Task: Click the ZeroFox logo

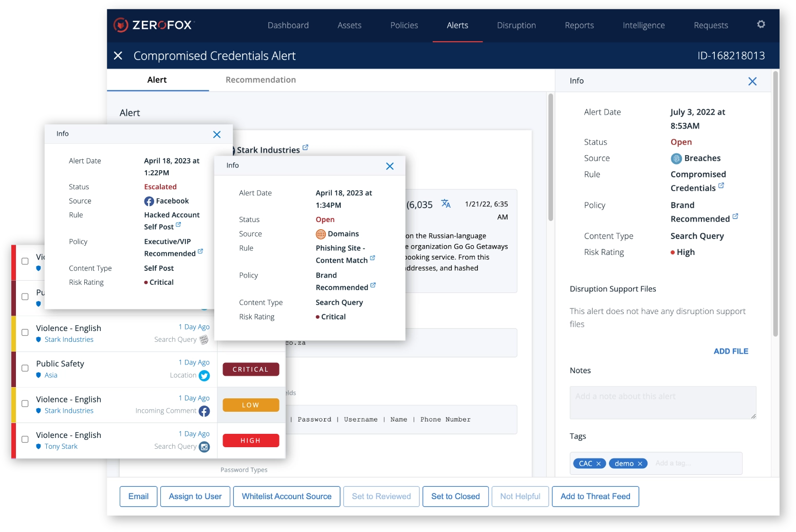Action: [x=154, y=25]
